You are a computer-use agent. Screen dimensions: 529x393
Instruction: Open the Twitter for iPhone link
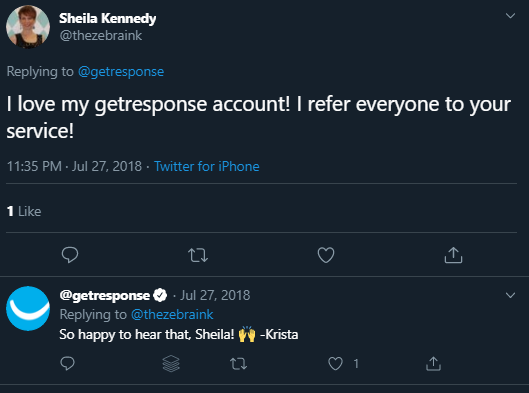click(x=207, y=166)
